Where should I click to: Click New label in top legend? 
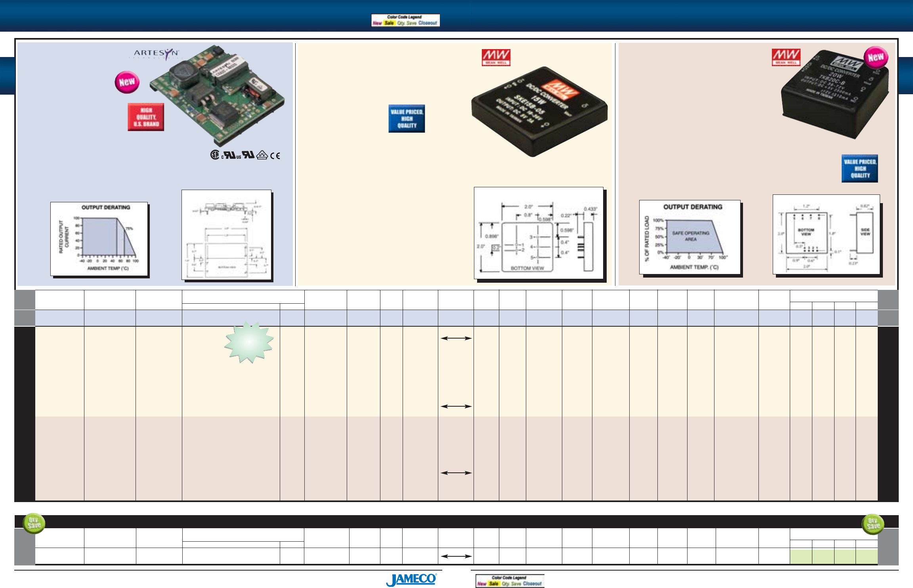(377, 23)
